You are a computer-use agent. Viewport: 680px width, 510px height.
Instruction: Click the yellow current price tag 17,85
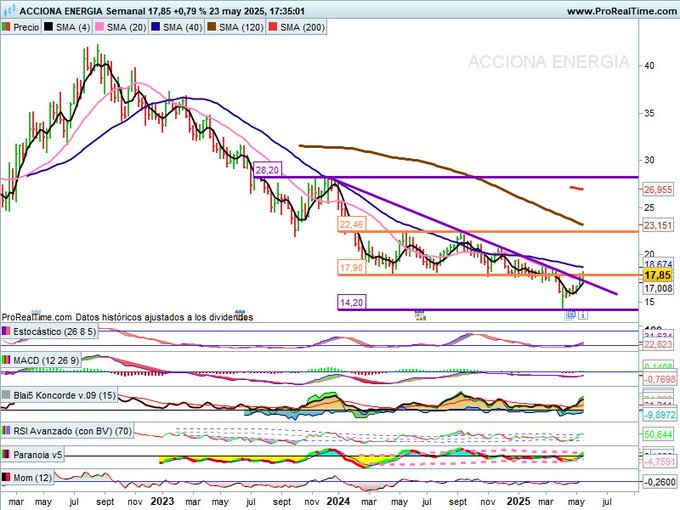pyautogui.click(x=658, y=275)
